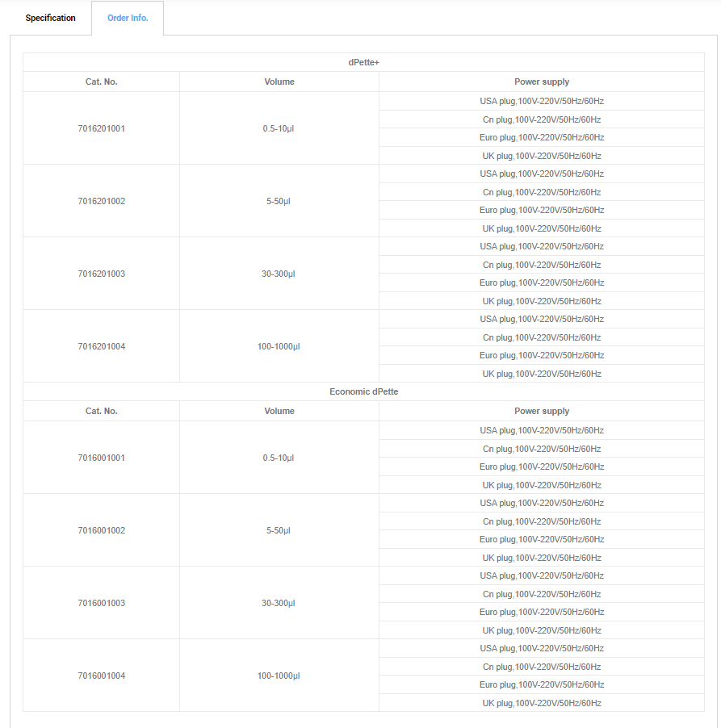Click the 5-50µl volume cell for 7016201002
The image size is (721, 728).
pos(279,201)
